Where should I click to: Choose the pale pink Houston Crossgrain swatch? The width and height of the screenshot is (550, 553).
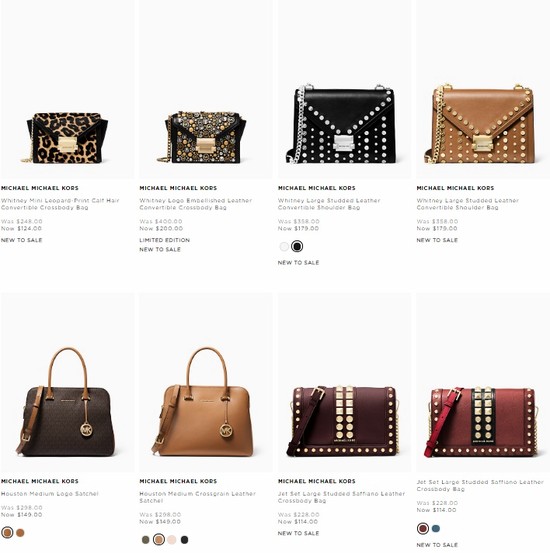point(171,540)
